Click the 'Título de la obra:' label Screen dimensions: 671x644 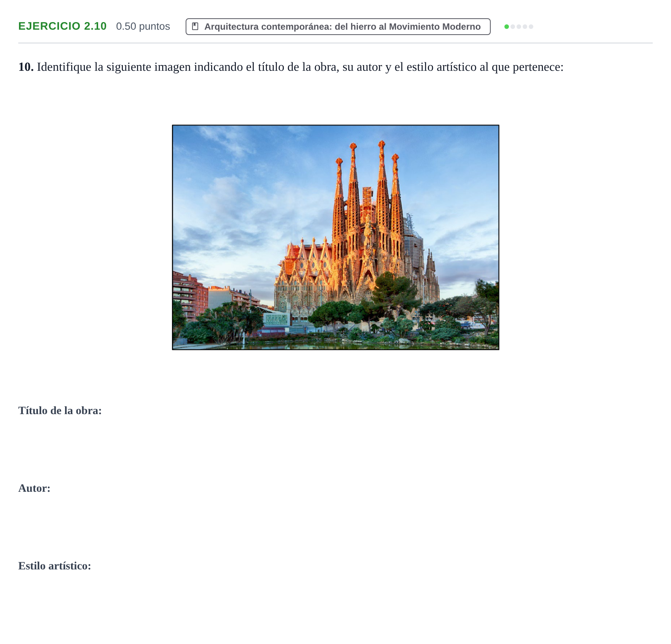[60, 410]
